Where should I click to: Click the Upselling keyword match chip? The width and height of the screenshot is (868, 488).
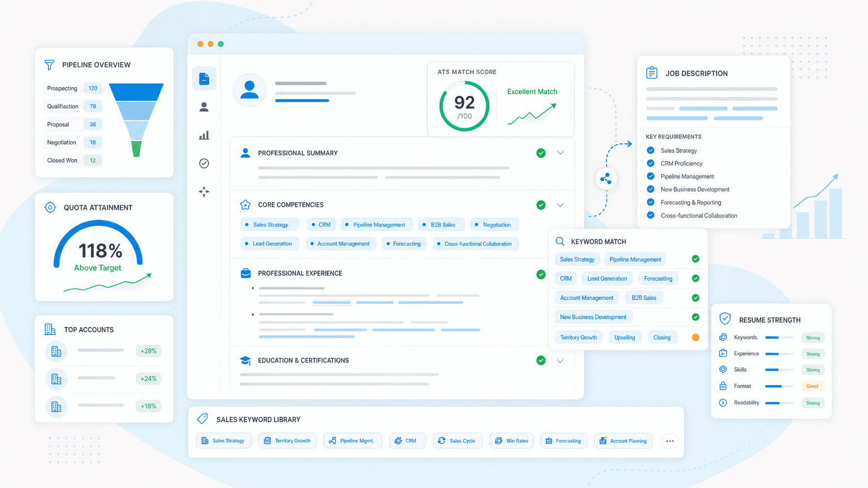point(624,338)
